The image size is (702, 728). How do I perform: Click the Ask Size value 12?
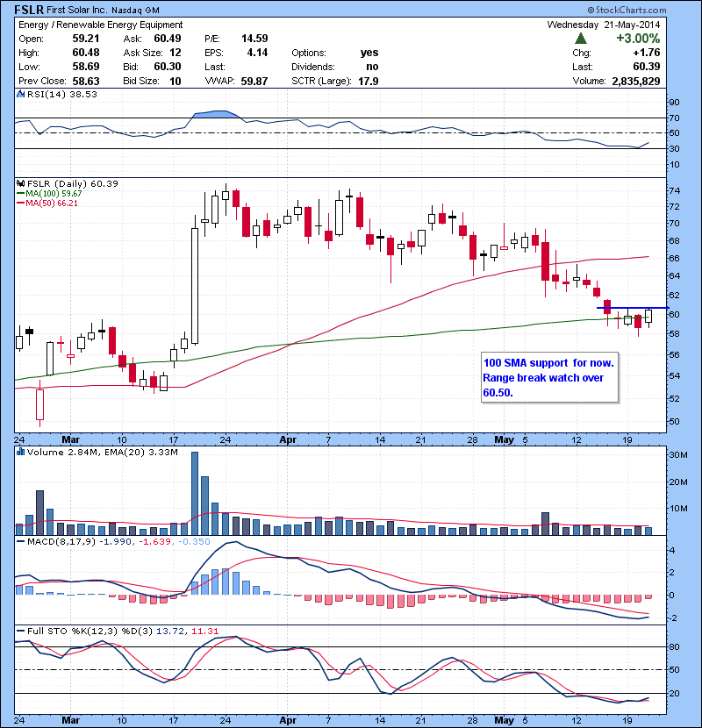pyautogui.click(x=175, y=53)
